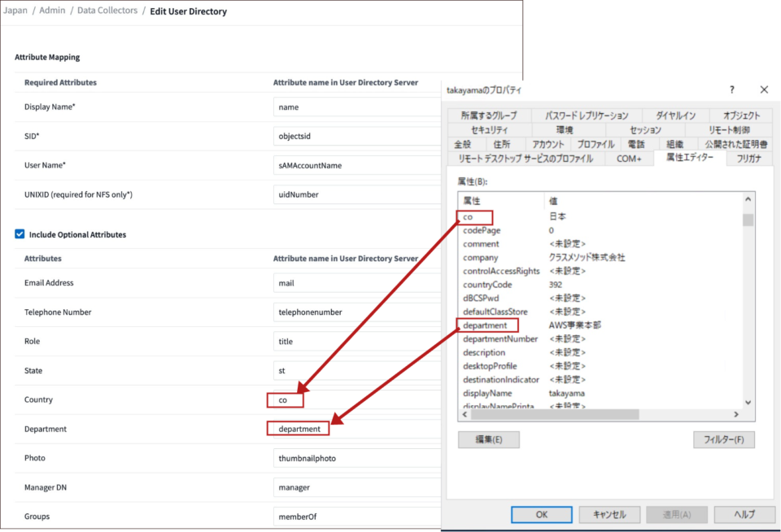This screenshot has height=532, width=781.
Task: Select the フリガナ tab
Action: click(748, 159)
